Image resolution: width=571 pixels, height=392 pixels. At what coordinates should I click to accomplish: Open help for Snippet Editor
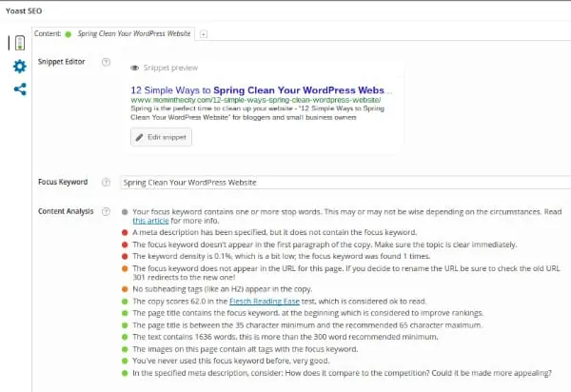coord(106,62)
